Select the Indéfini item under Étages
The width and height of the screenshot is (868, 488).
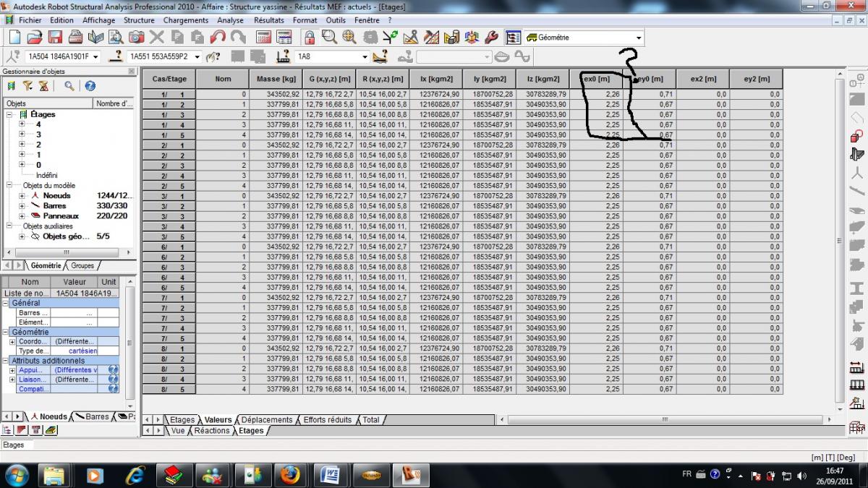(48, 175)
